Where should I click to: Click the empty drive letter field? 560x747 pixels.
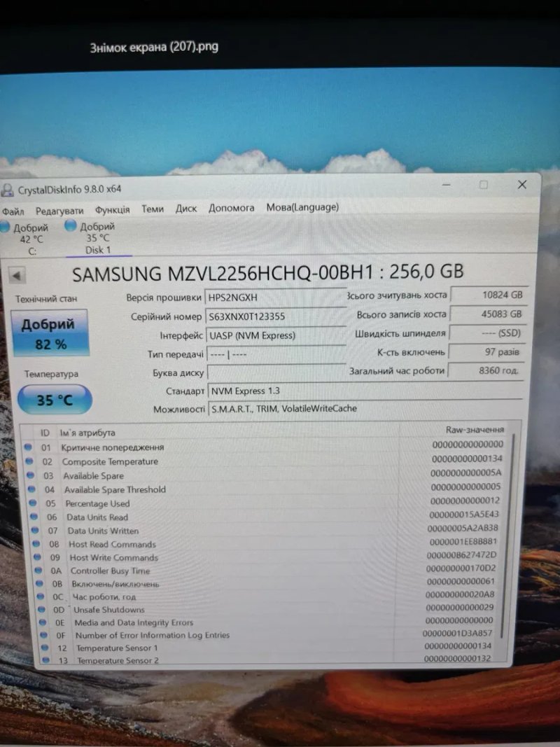point(276,372)
